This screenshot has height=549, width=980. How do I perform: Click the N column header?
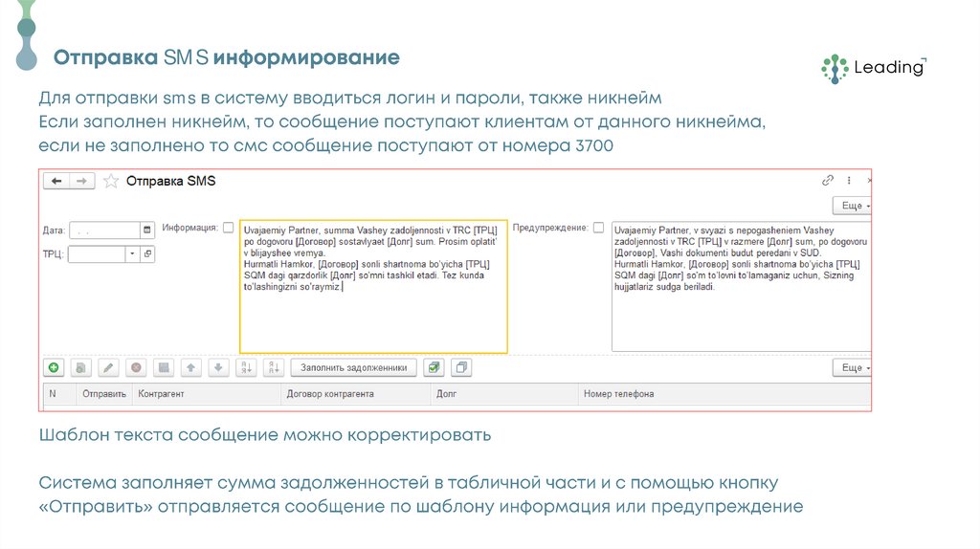tap(60, 394)
